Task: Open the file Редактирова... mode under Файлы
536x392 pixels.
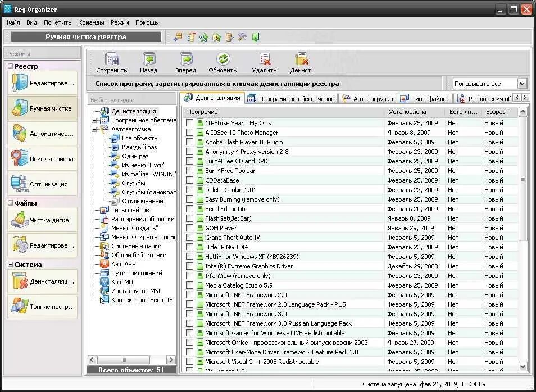Action: click(43, 245)
